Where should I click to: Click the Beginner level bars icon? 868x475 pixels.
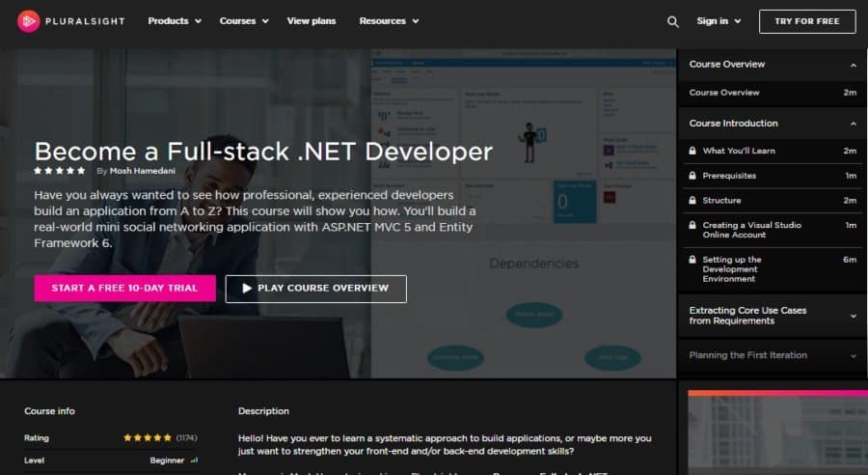[x=194, y=460]
